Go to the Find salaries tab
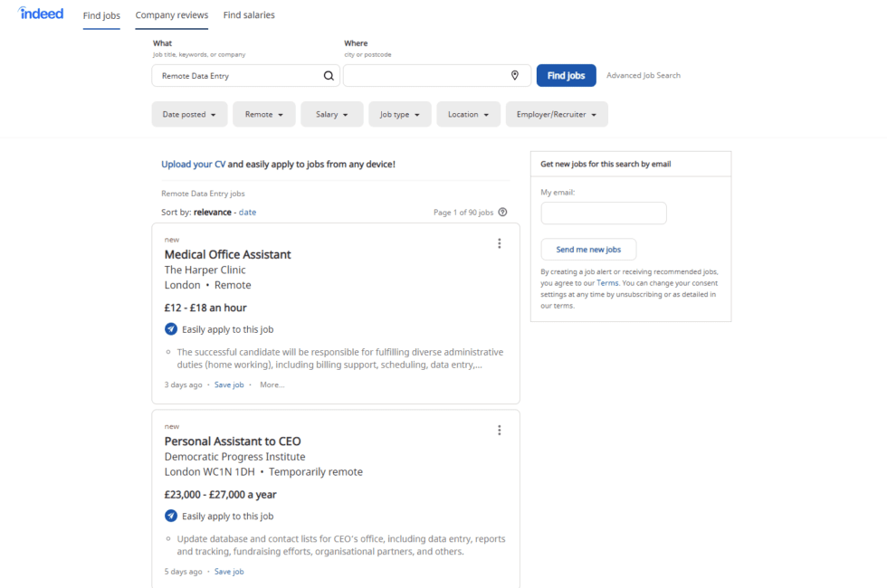This screenshot has width=887, height=588. tap(249, 15)
